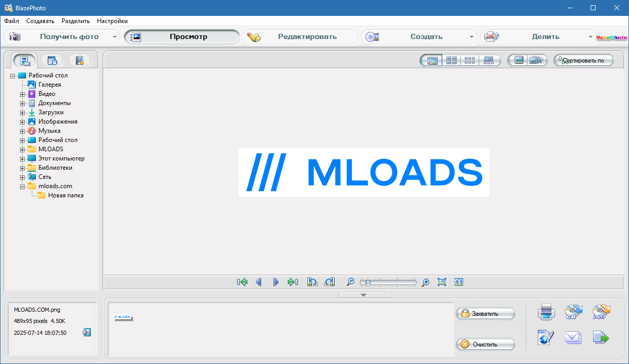
Task: Select the MLOADS thumbnail in the tray
Action: pyautogui.click(x=123, y=317)
